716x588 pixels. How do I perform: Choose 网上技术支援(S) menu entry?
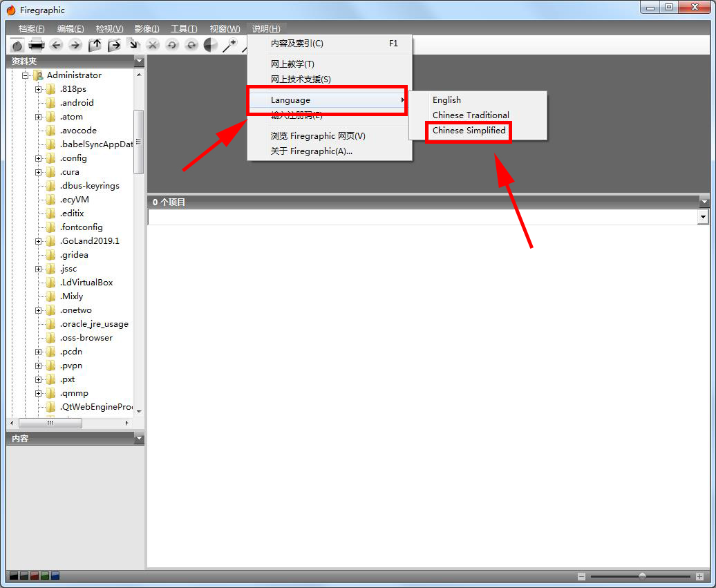point(330,79)
